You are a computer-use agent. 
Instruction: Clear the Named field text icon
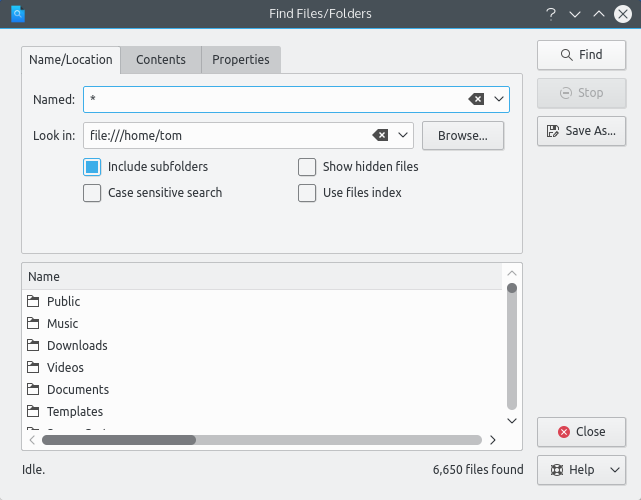(477, 99)
